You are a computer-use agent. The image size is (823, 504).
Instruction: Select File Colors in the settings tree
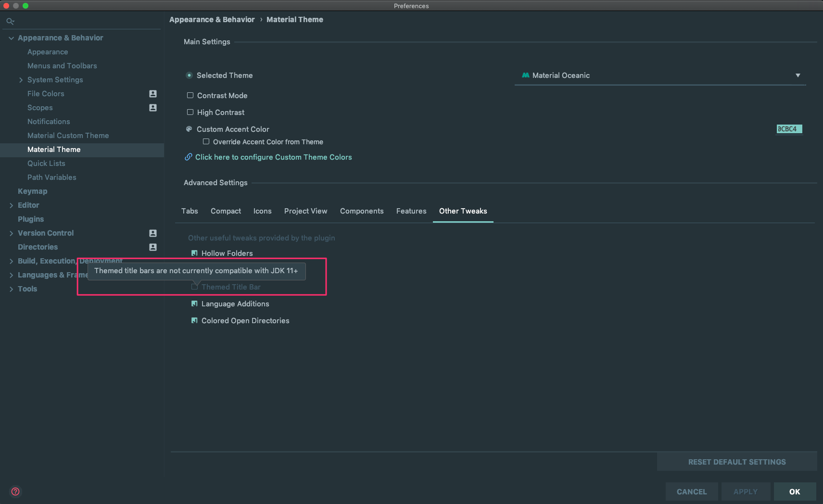pos(46,94)
